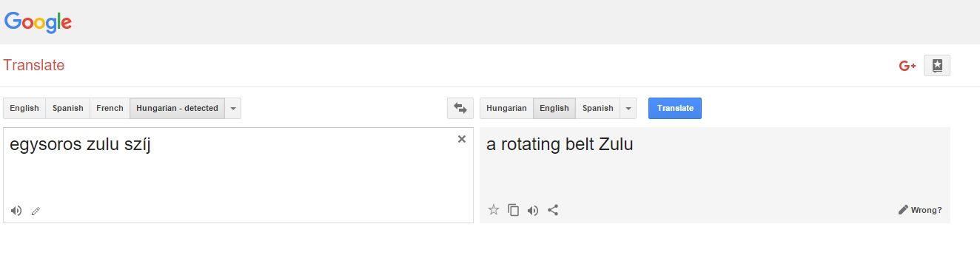Listen to source text speaker icon
The height and width of the screenshot is (275, 980).
coord(16,211)
